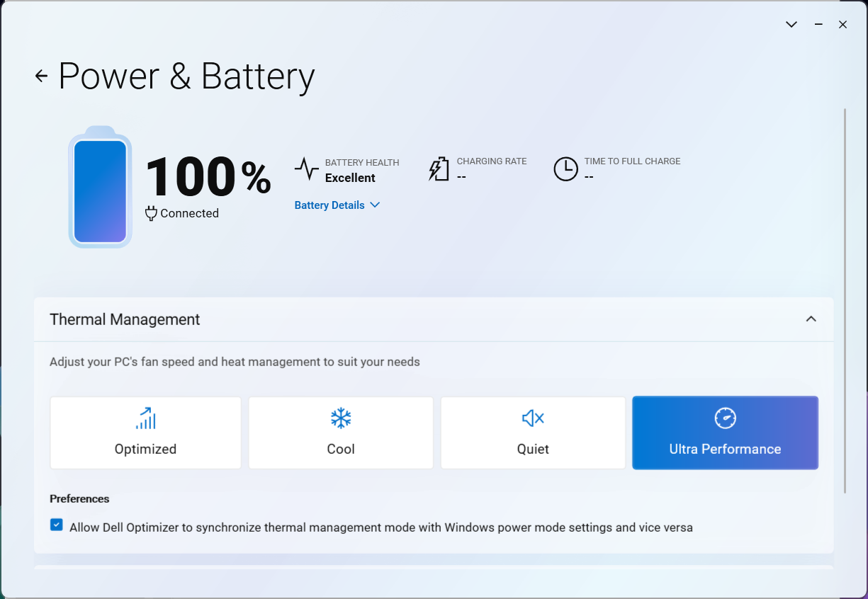Image resolution: width=868 pixels, height=599 pixels.
Task: Click the plug Connected icon
Action: click(x=151, y=213)
